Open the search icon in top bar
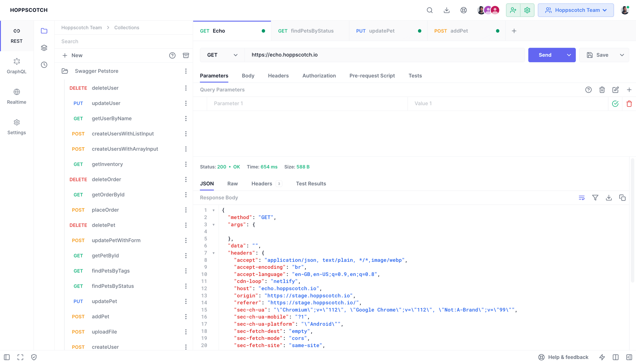The image size is (636, 364). (430, 10)
